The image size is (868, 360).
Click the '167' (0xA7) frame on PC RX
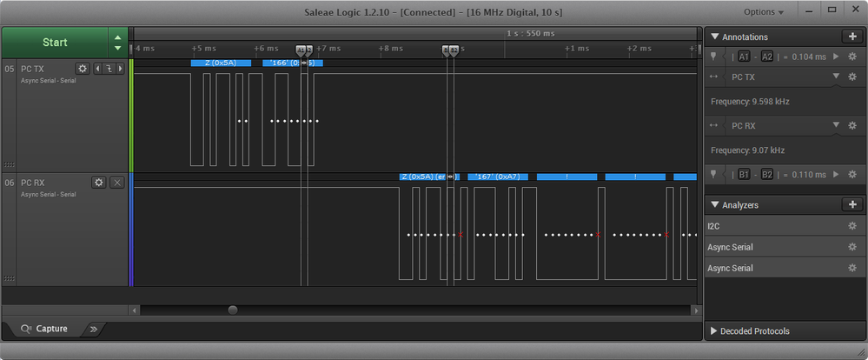point(498,177)
